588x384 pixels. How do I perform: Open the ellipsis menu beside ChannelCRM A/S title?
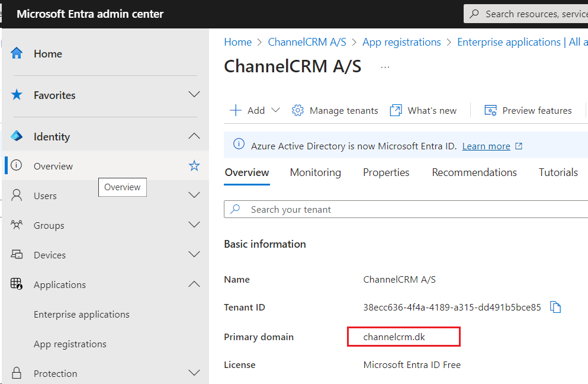[385, 67]
